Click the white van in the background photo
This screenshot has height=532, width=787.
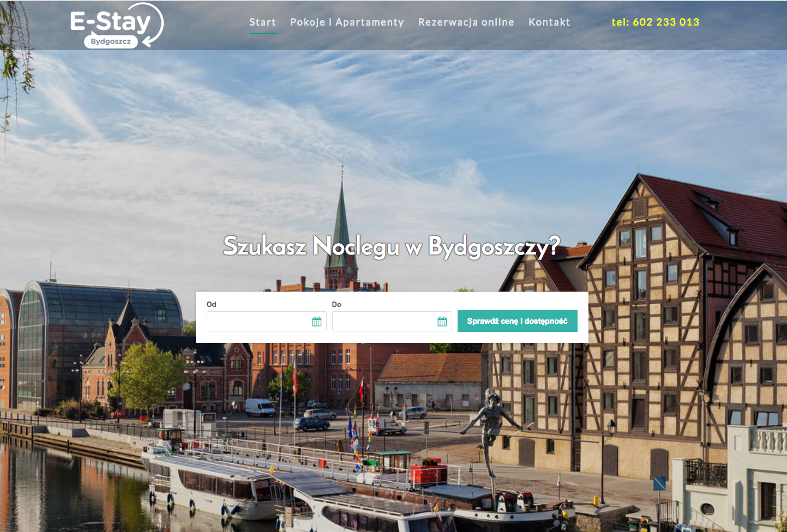point(260,407)
